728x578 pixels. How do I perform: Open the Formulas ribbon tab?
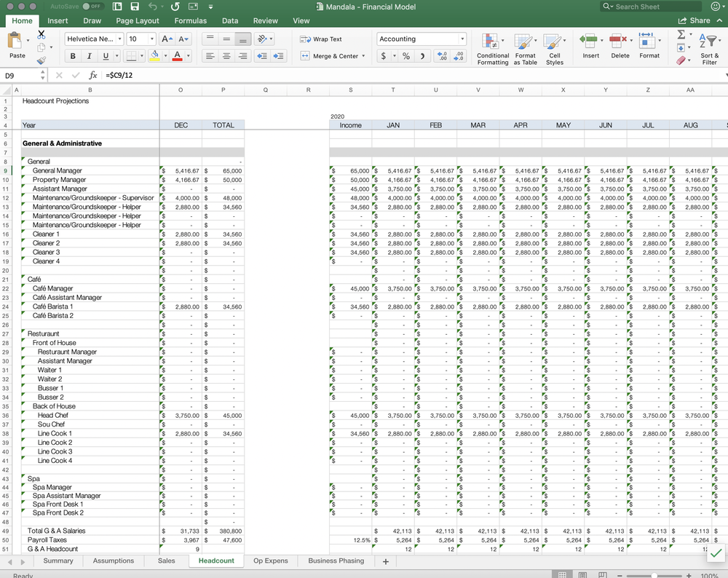[190, 21]
